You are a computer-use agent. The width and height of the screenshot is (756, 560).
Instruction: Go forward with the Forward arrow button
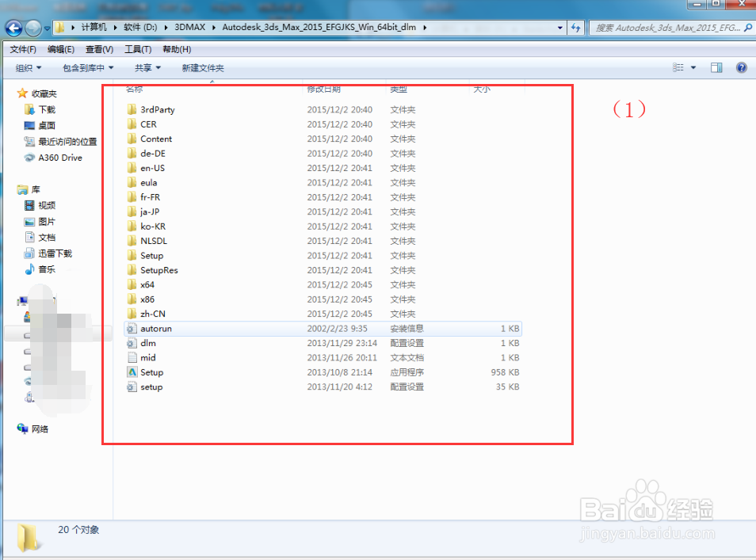[x=32, y=28]
